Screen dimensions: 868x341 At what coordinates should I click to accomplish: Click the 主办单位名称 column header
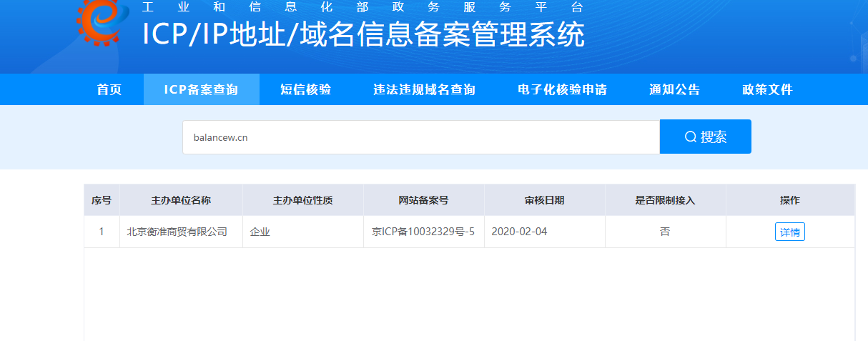pyautogui.click(x=181, y=201)
